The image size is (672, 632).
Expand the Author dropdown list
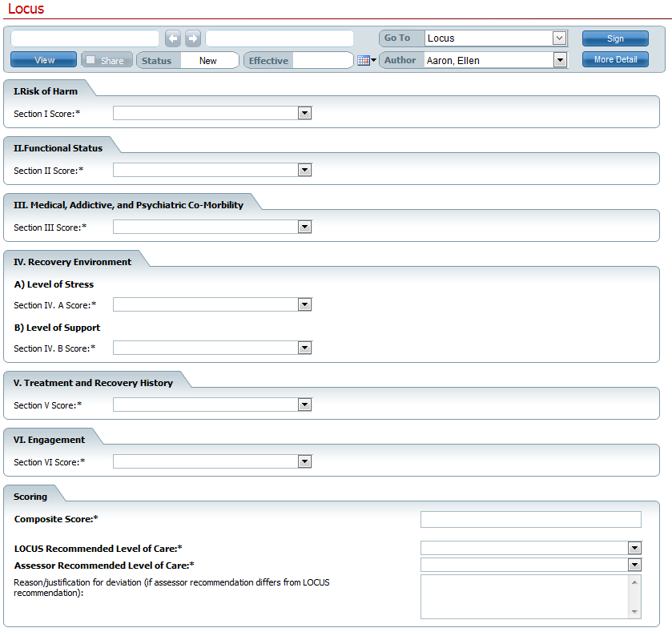click(559, 60)
